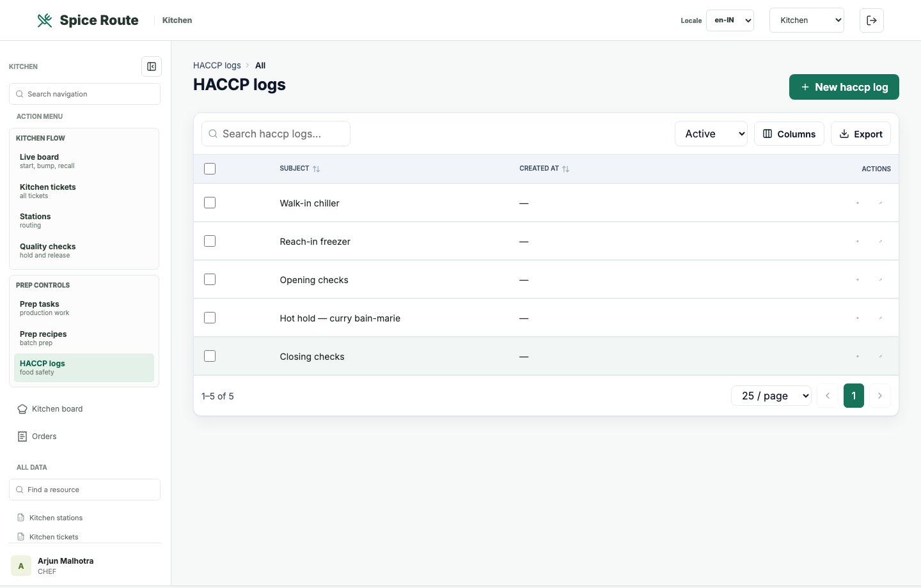
Task: Click the Find a resource field
Action: point(84,490)
